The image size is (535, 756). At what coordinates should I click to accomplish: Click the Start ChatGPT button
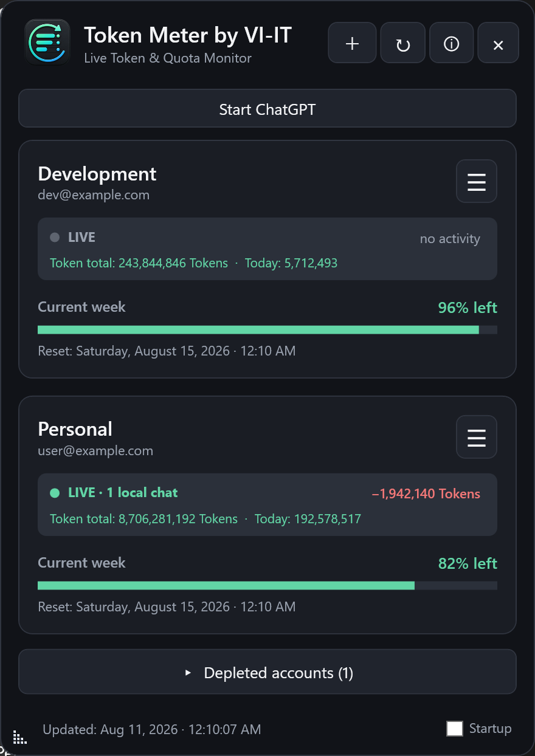[x=267, y=109]
